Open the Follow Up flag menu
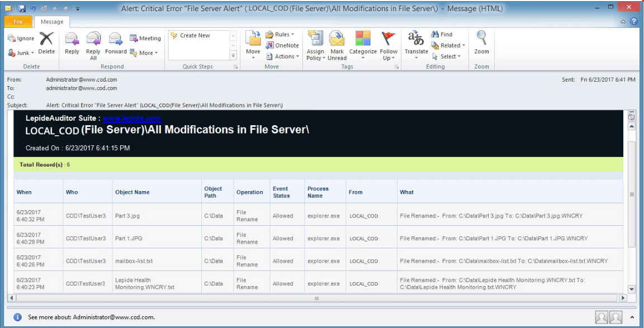Viewport: 644px width, 328px height. click(x=389, y=46)
